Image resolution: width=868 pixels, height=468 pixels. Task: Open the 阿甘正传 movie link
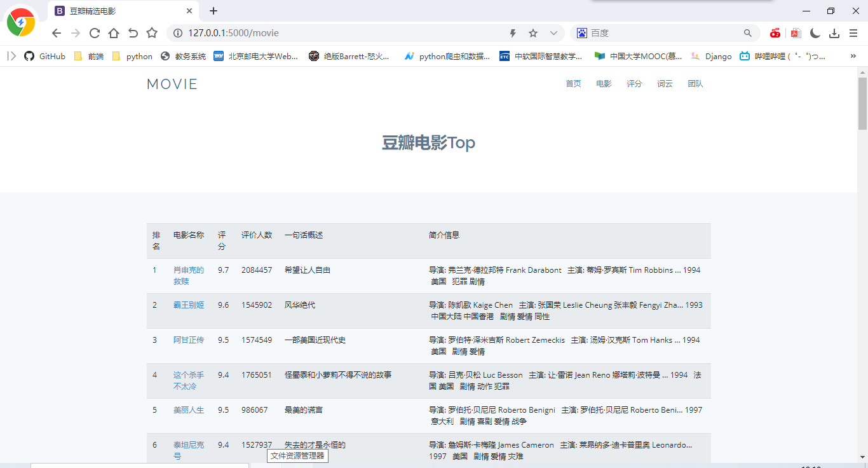coord(189,340)
